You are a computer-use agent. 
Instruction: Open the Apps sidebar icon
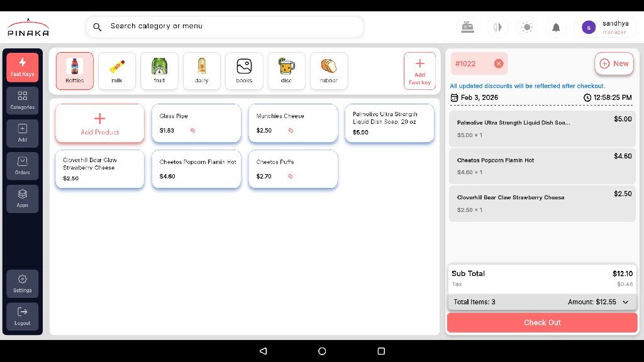coord(23,198)
